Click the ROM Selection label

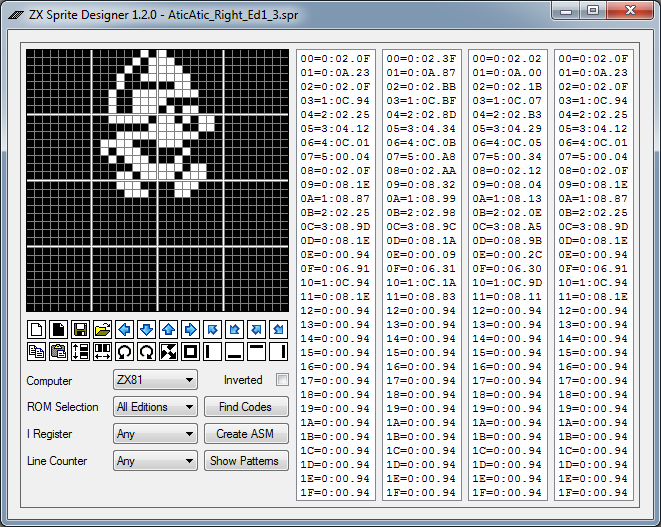[x=62, y=407]
